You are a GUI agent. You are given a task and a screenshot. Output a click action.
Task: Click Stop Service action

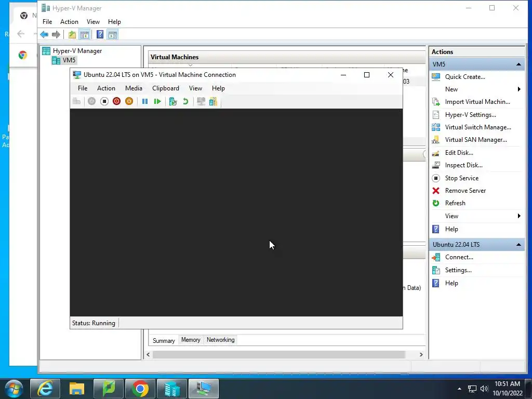click(x=461, y=178)
